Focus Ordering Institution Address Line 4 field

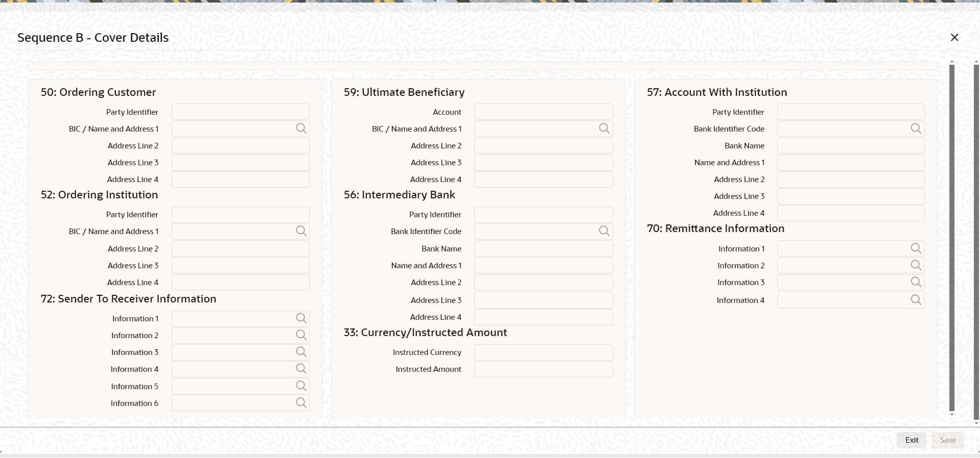pyautogui.click(x=240, y=282)
